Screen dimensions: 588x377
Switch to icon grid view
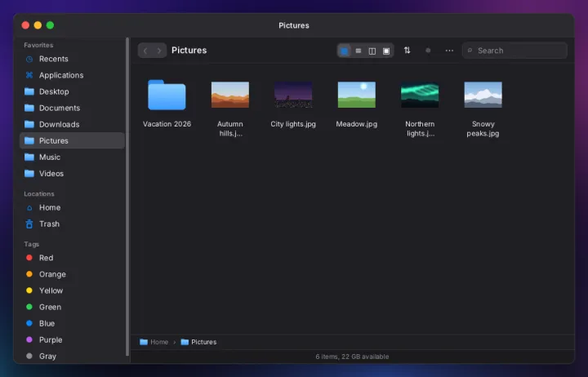(344, 51)
